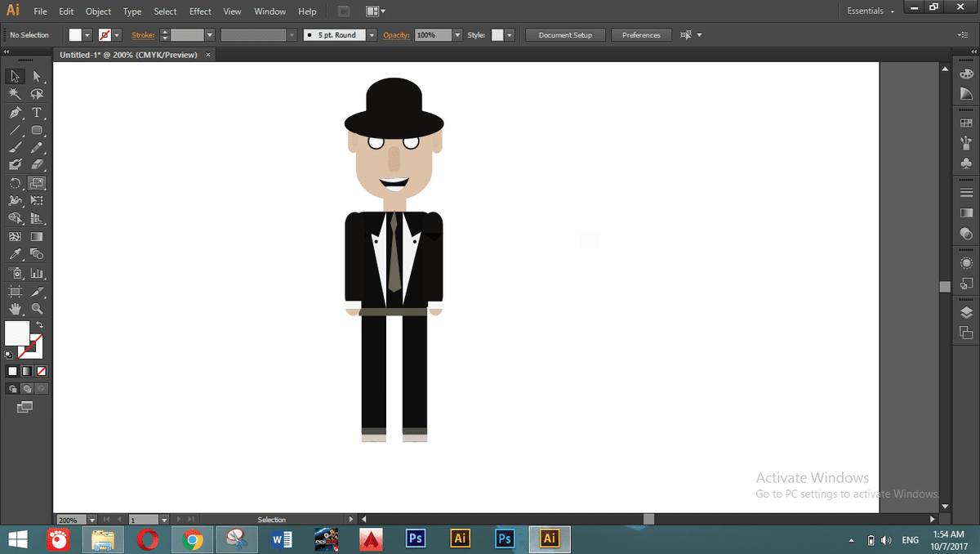Select the Pen tool
The width and height of the screenshot is (980, 554).
(x=15, y=113)
